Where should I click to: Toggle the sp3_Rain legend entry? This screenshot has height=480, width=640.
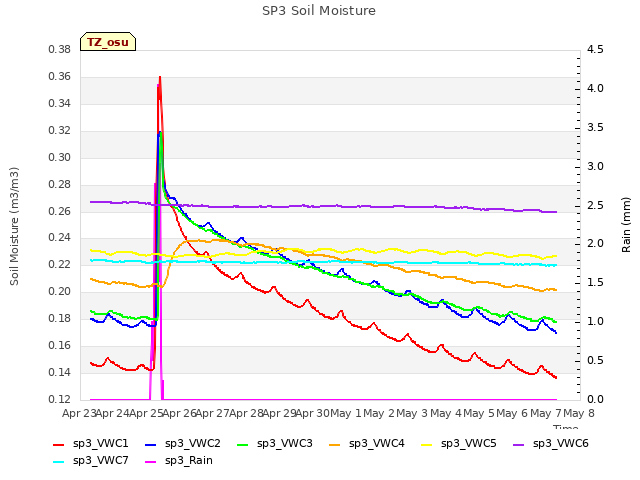click(179, 461)
